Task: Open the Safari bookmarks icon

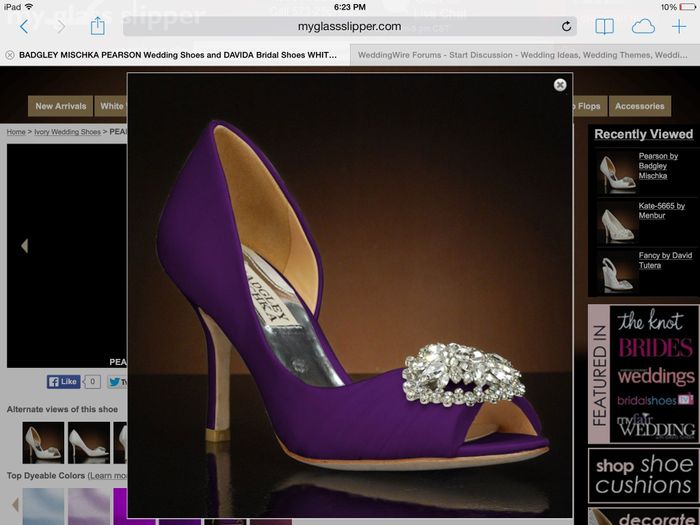Action: click(604, 27)
